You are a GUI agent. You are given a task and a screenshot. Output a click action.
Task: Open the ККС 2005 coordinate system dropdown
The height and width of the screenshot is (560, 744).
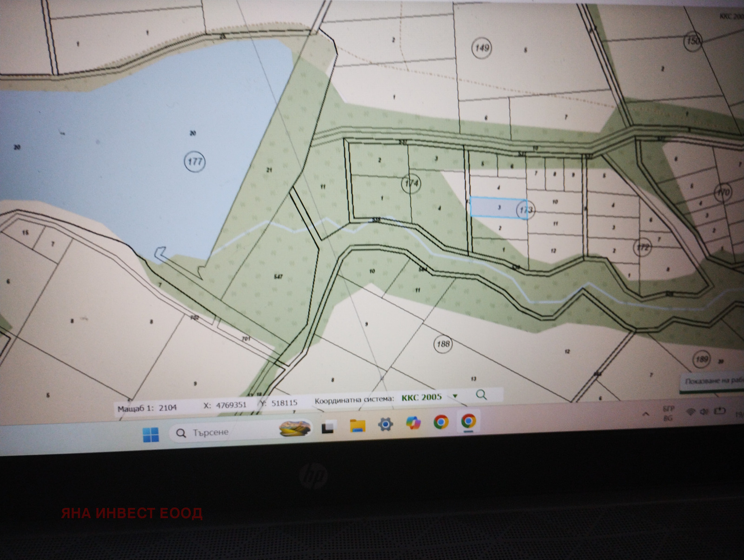(455, 396)
